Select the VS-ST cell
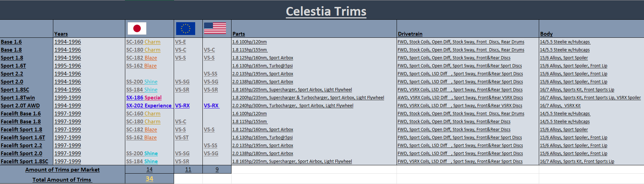Image resolution: width=644 pixels, height=184 pixels. (x=182, y=138)
